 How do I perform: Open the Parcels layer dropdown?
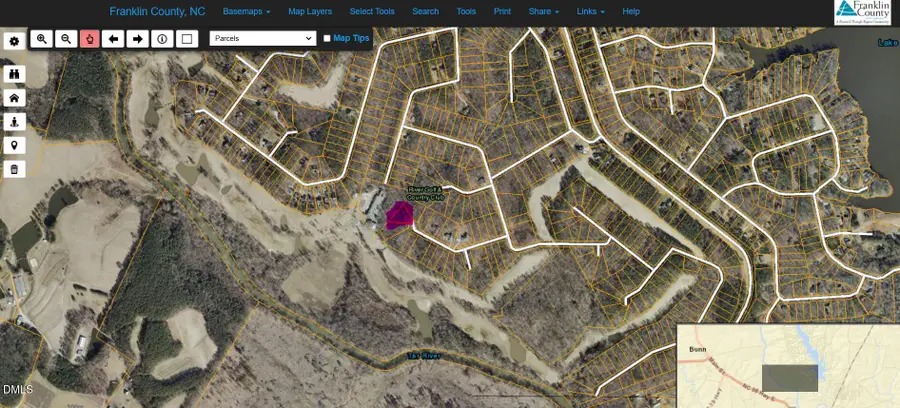(x=263, y=39)
